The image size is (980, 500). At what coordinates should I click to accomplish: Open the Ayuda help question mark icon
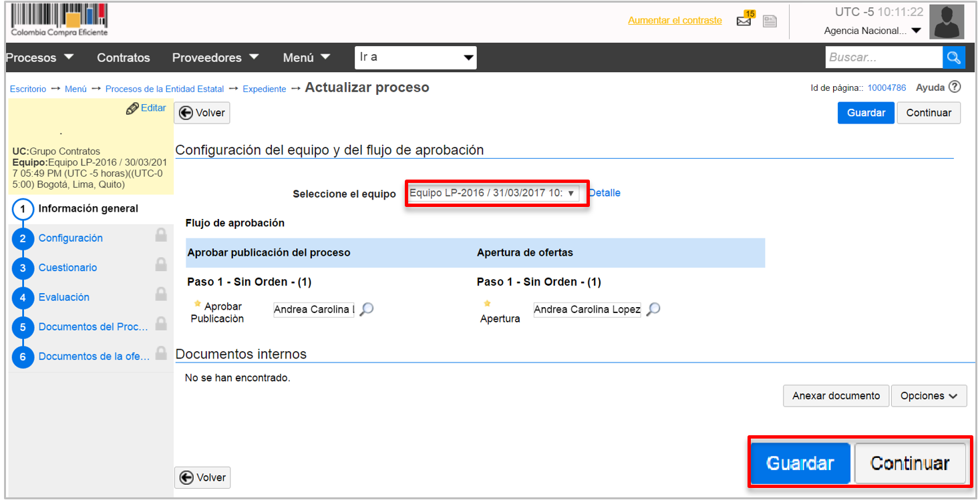pos(955,87)
